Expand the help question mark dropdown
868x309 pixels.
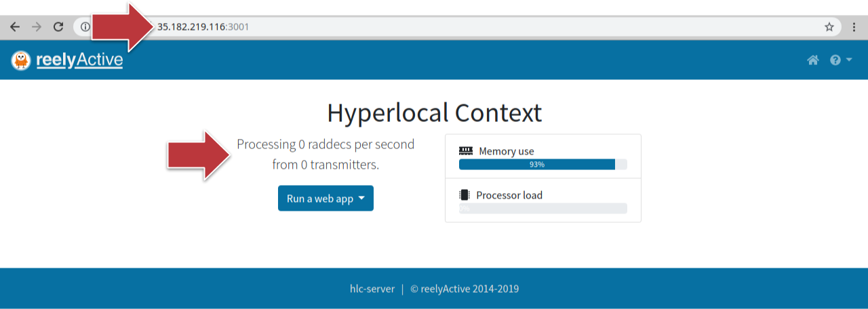[840, 60]
